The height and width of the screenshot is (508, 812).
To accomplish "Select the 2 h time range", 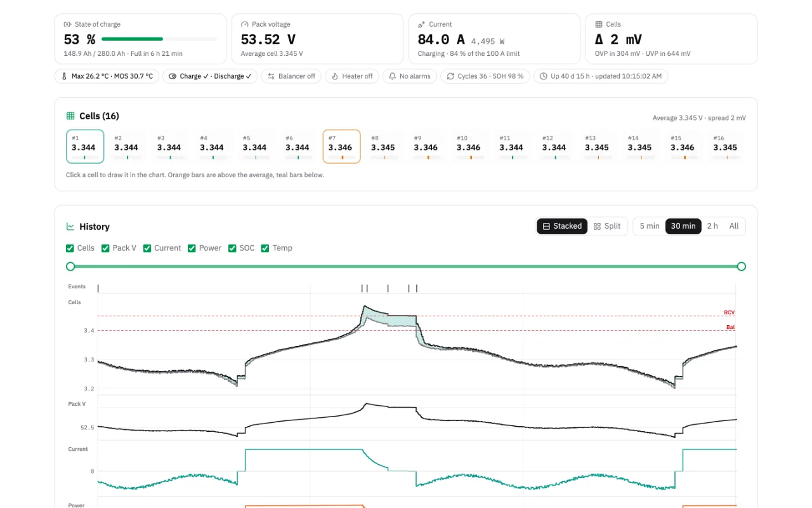I will (x=712, y=226).
